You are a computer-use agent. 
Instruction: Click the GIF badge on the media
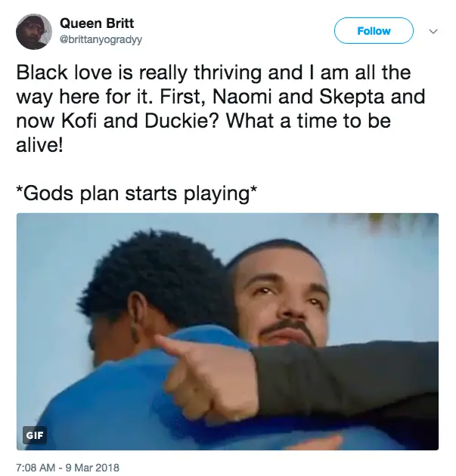tap(35, 435)
